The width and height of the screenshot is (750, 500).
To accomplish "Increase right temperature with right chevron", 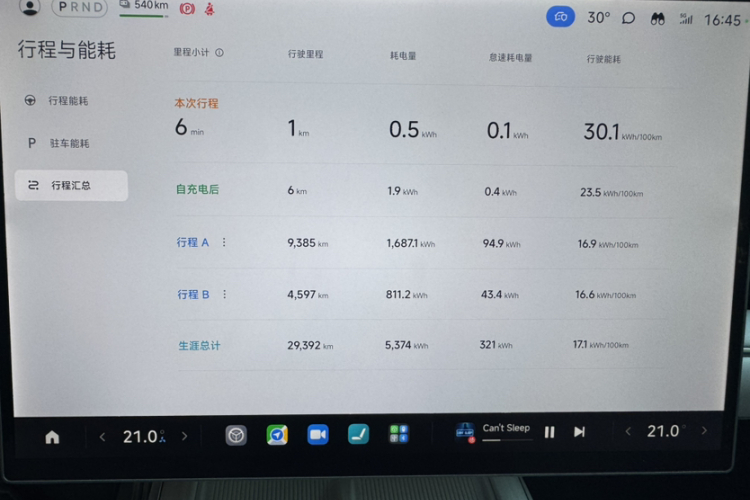I will point(704,431).
